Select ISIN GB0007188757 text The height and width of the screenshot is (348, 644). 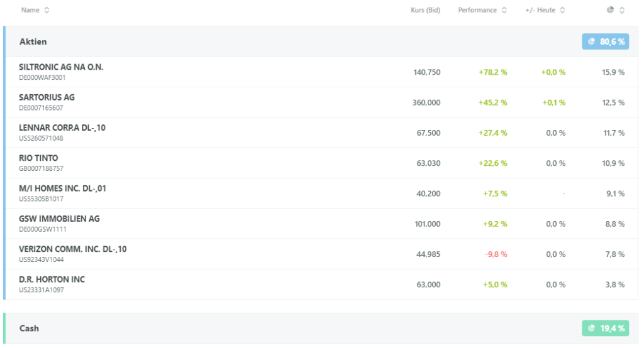coord(41,169)
